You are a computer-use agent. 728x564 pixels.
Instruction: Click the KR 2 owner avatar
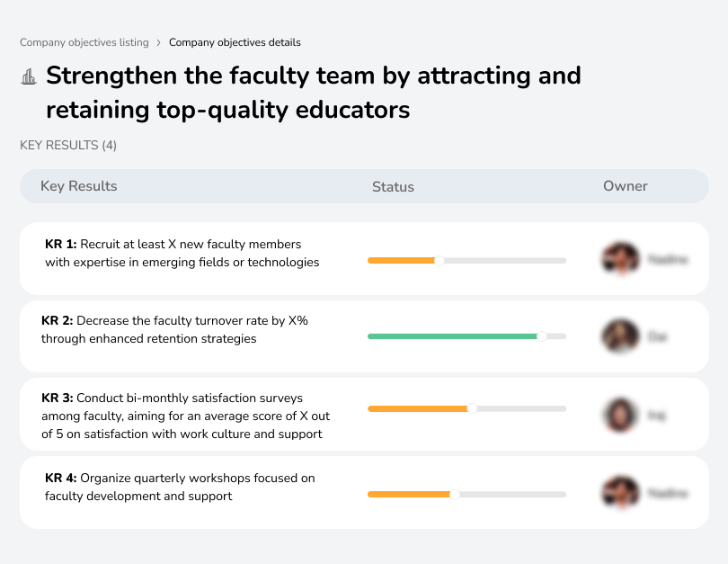tap(620, 336)
